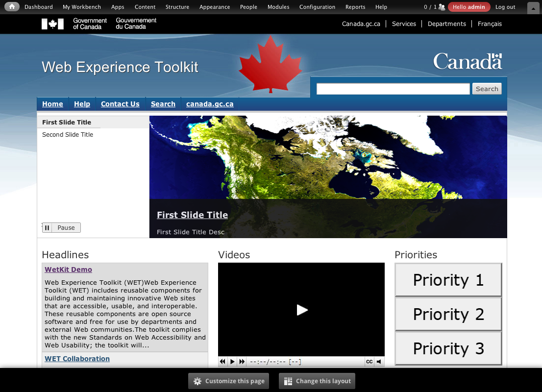Fast forward the video
The width and height of the screenshot is (542, 392).
click(242, 362)
